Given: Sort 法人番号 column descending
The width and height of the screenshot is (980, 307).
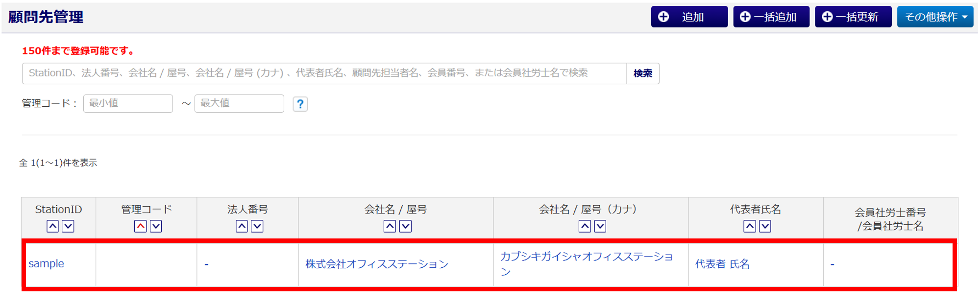Looking at the screenshot, I should (x=257, y=226).
